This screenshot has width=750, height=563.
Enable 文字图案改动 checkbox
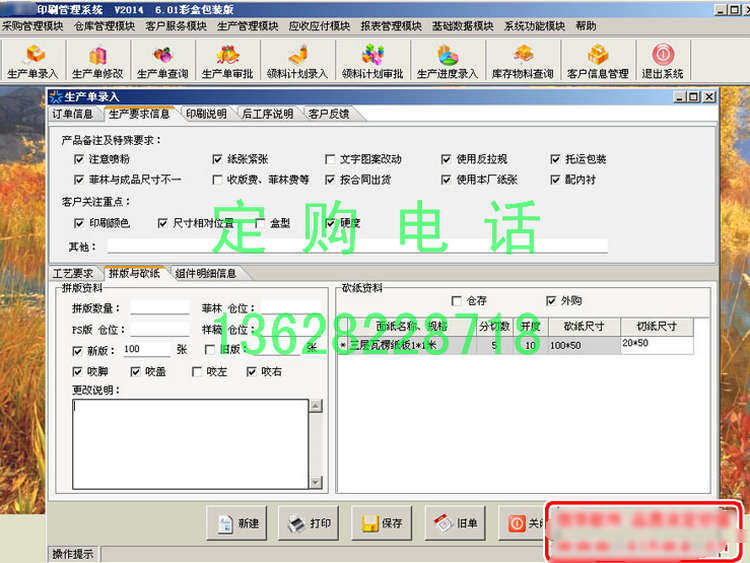(330, 159)
